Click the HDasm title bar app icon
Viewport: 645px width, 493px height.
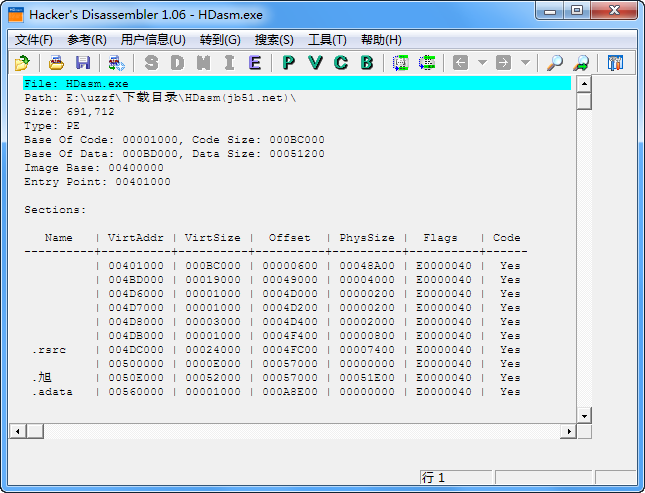[x=16, y=15]
